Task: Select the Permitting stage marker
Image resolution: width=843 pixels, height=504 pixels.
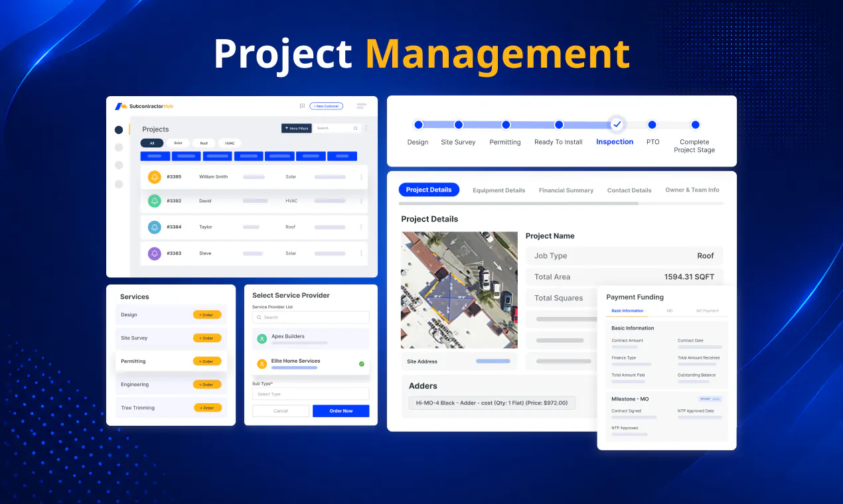Action: [x=506, y=125]
